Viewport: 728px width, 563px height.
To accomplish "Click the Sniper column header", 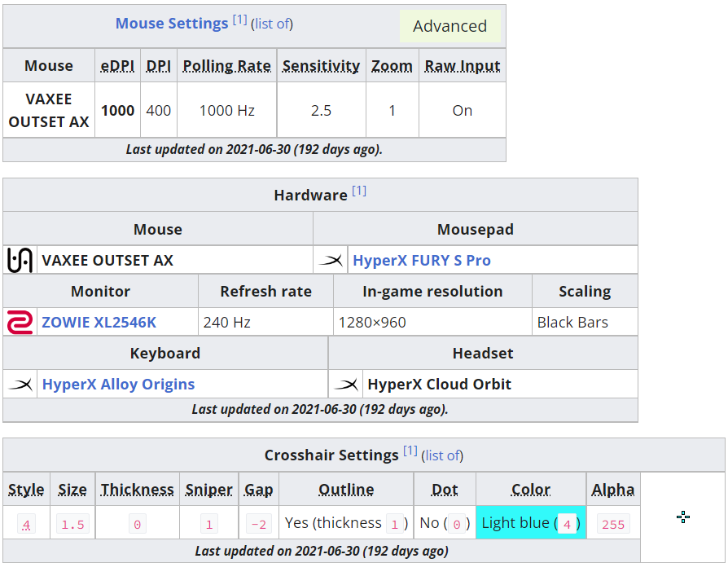I will click(209, 490).
